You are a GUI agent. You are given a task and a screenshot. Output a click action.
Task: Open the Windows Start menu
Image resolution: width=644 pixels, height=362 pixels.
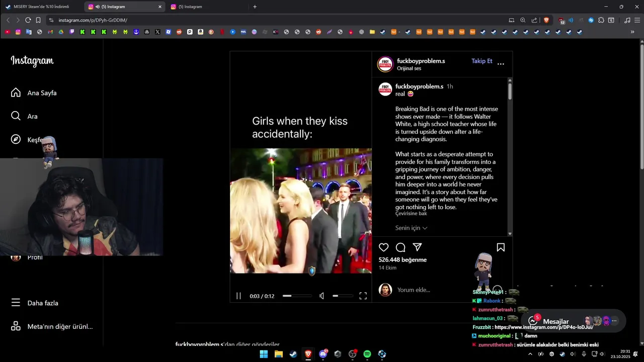[x=264, y=354]
